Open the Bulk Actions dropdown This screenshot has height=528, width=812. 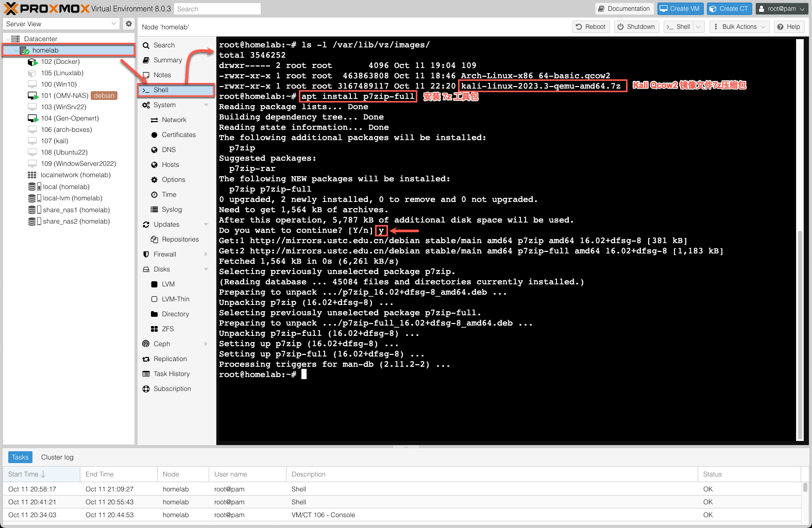[739, 27]
